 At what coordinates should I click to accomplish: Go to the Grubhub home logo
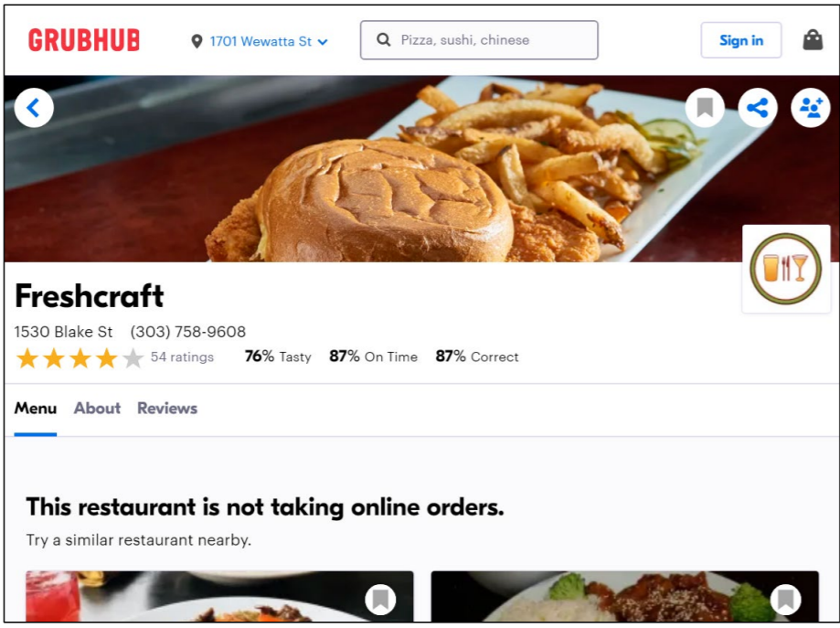[x=84, y=40]
